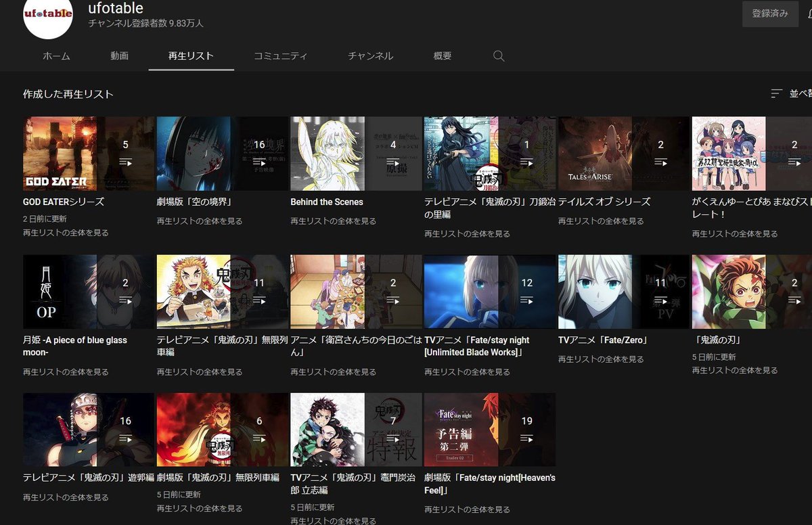
Task: View full playlist under 劇場版 Heaven's Feel
Action: point(468,509)
